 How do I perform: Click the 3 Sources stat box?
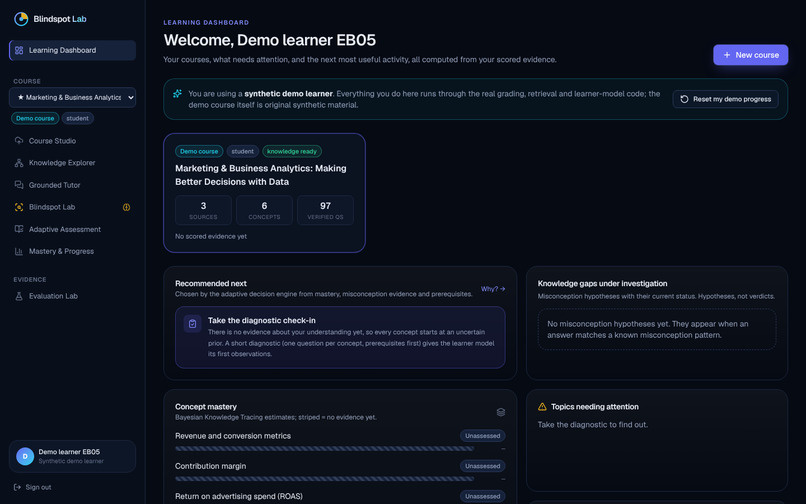click(203, 210)
